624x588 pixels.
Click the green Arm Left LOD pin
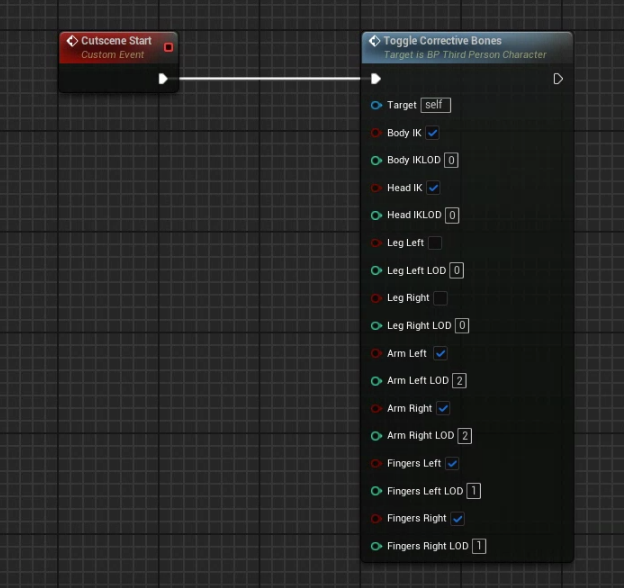click(376, 381)
